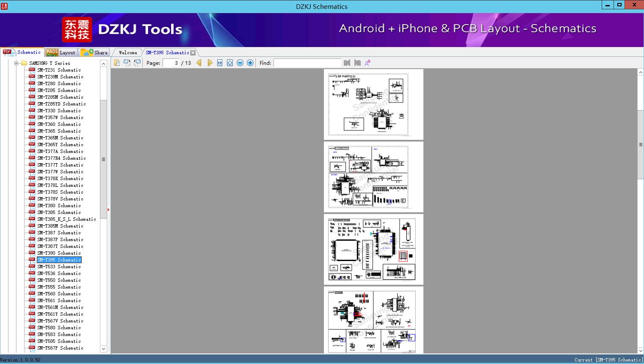Click the PDF icon for SM-T285 Schematic
644x364 pixels.
(x=32, y=90)
